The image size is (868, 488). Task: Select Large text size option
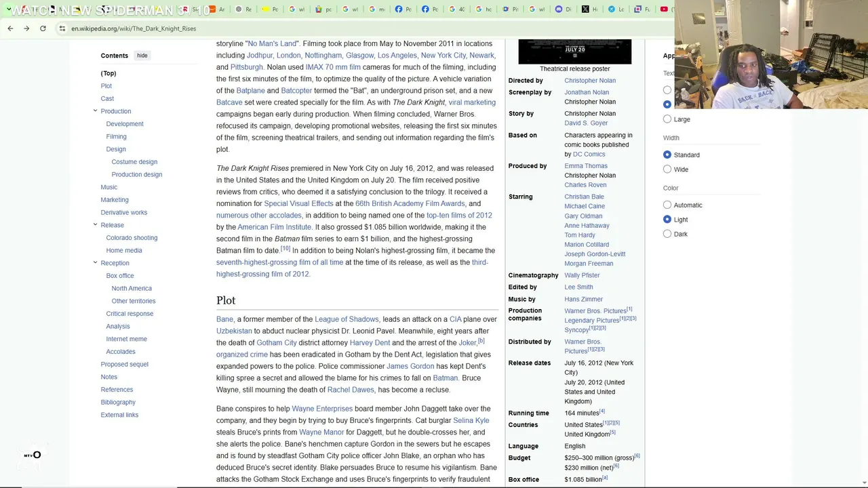(667, 119)
